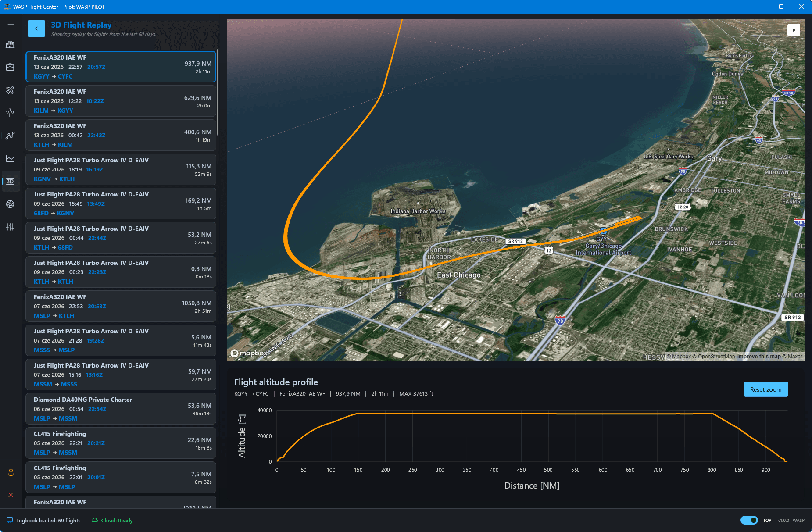Image resolution: width=812 pixels, height=532 pixels.
Task: Select the 3D replay sidebar icon
Action: click(x=10, y=181)
